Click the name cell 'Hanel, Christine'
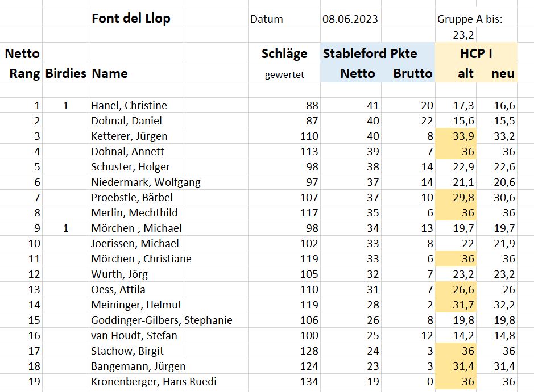The width and height of the screenshot is (534, 392). click(129, 106)
